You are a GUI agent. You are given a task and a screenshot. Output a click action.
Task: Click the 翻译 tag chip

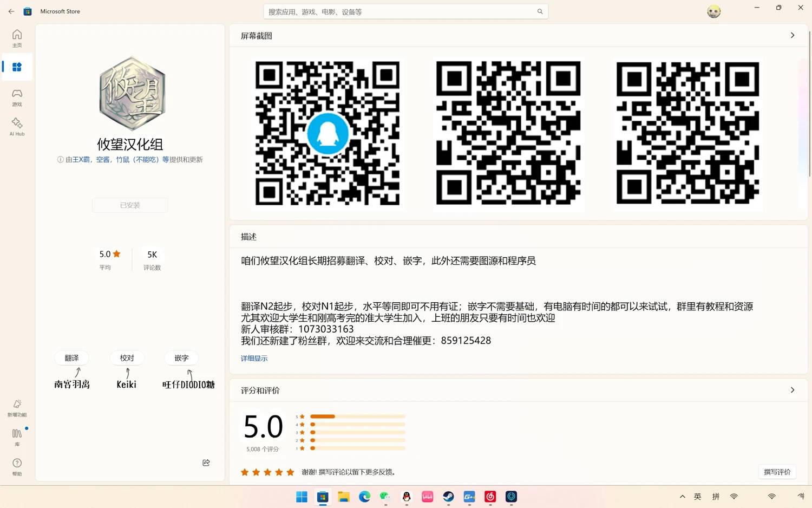[x=71, y=358]
